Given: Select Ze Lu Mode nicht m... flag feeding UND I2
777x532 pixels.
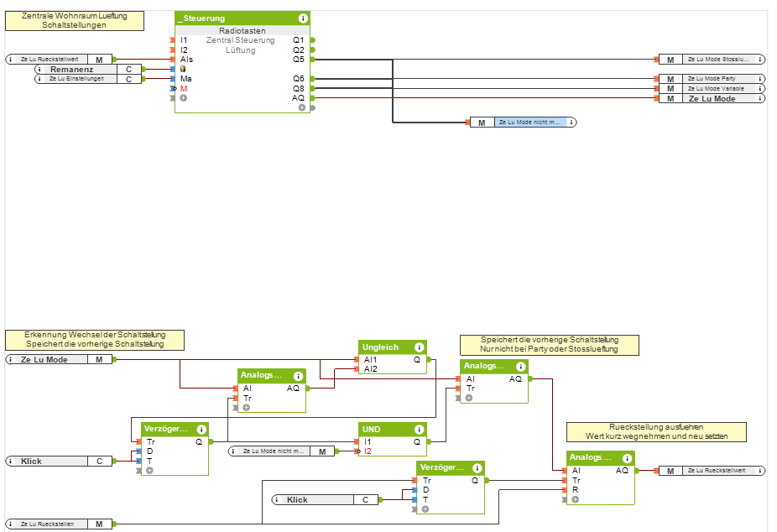Looking at the screenshot, I should coord(281,451).
